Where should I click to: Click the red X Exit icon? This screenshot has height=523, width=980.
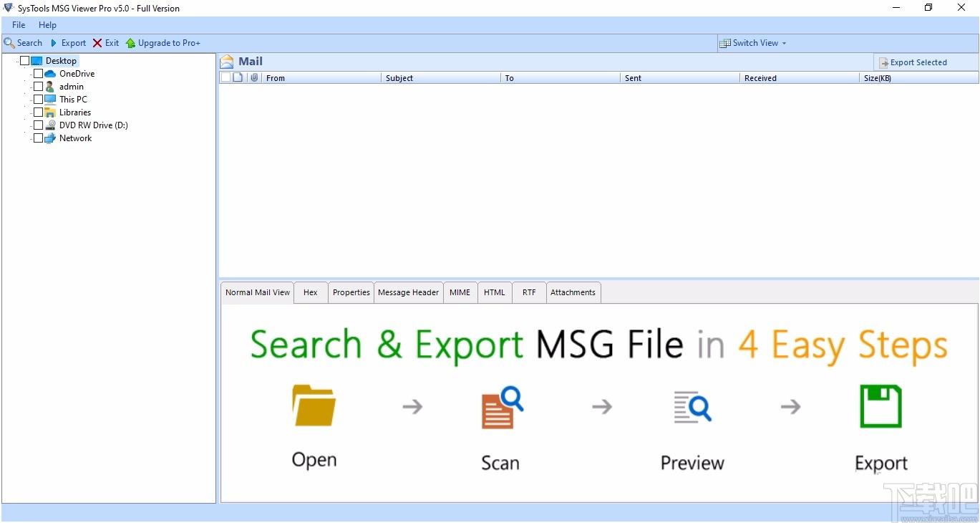pyautogui.click(x=97, y=43)
